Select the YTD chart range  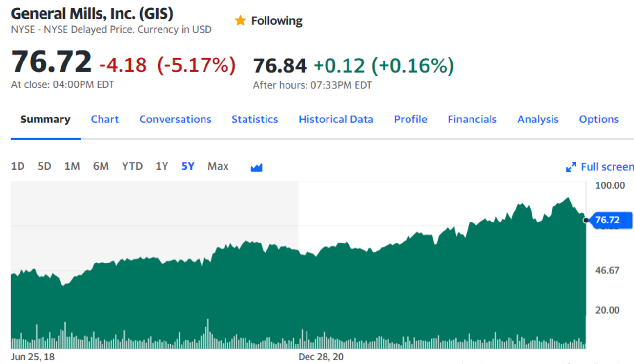pyautogui.click(x=132, y=166)
